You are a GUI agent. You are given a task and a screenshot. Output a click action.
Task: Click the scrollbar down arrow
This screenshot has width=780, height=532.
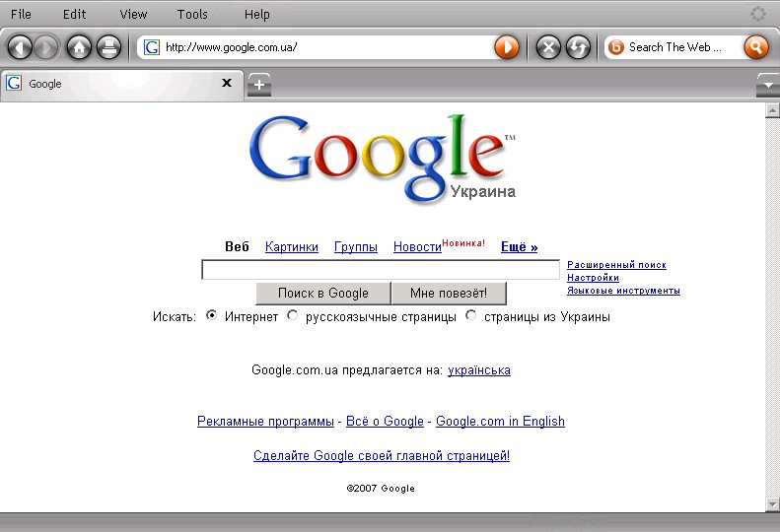click(x=772, y=504)
